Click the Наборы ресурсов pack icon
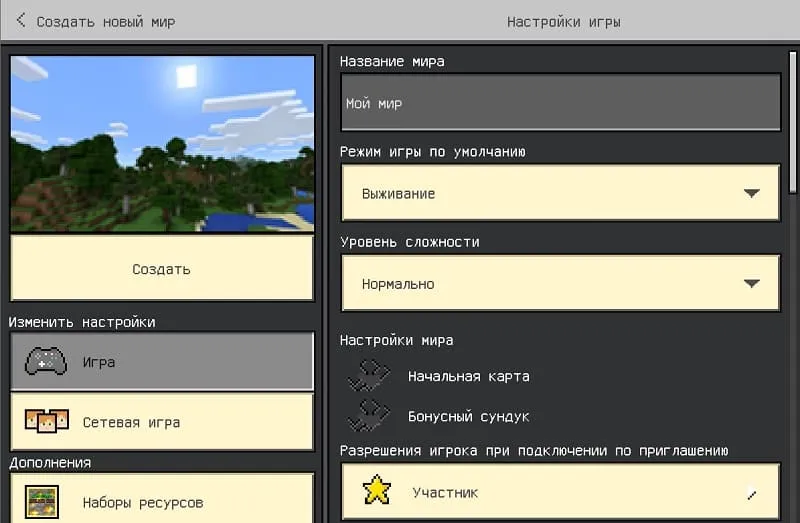Viewport: 800px width, 523px height. tap(42, 502)
